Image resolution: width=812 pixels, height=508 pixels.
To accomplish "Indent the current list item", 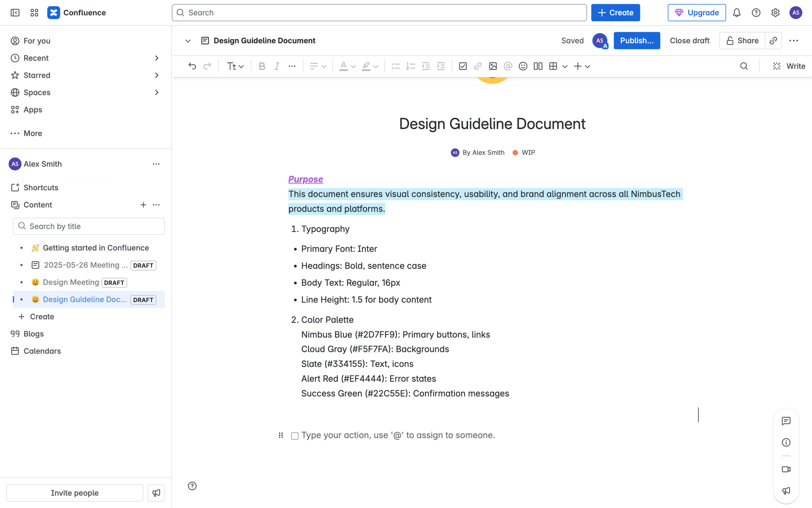I will pos(441,66).
